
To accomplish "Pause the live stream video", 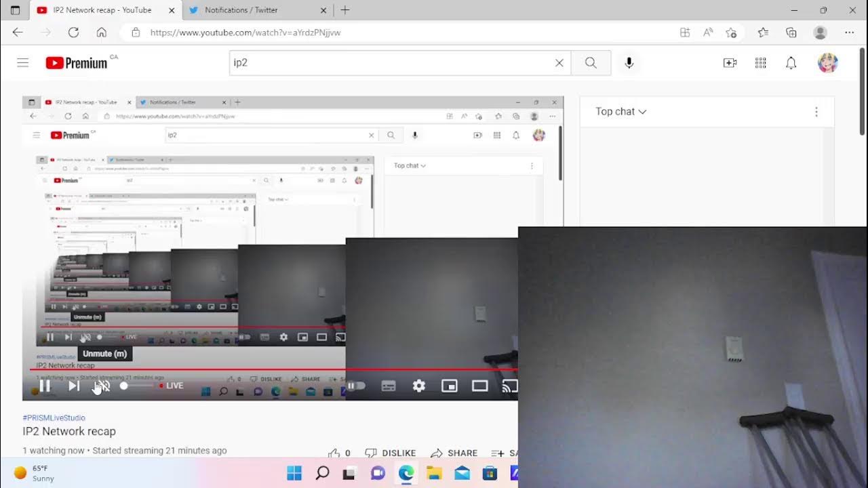I will [45, 386].
